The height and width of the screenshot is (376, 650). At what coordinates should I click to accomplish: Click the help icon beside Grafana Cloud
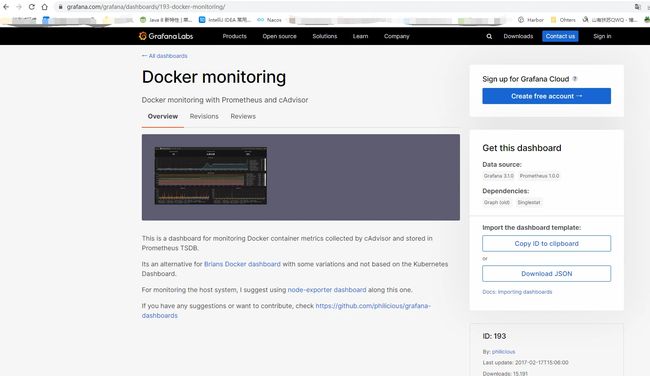[x=575, y=79]
